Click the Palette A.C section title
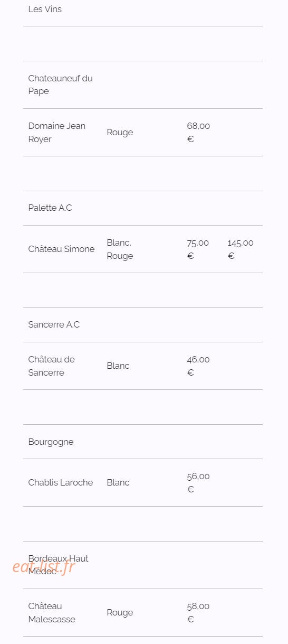The height and width of the screenshot is (644, 288). click(x=50, y=208)
